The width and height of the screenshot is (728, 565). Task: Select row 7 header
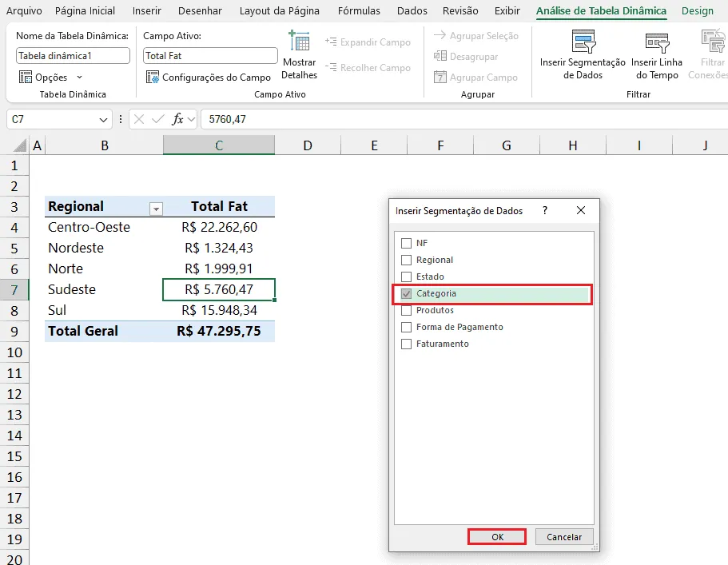[14, 290]
